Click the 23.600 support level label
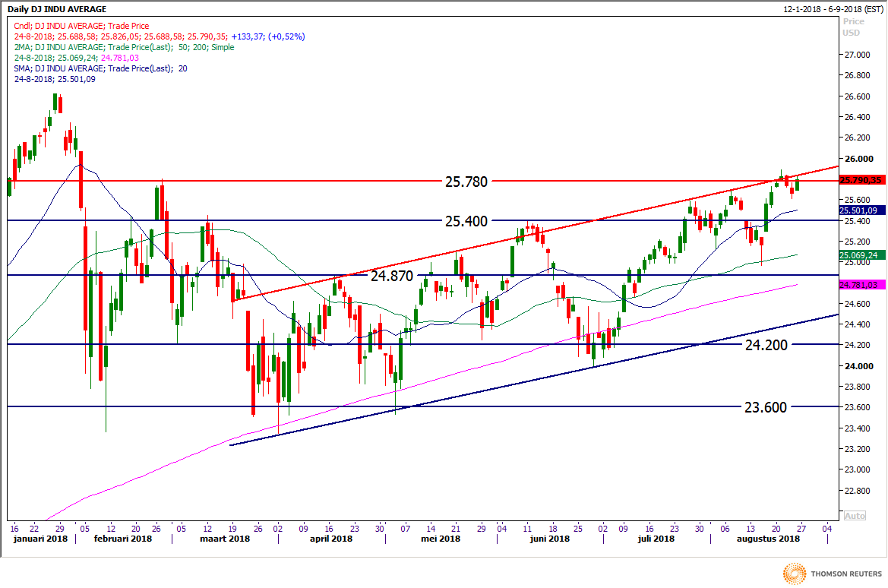The image size is (888, 588). click(766, 407)
